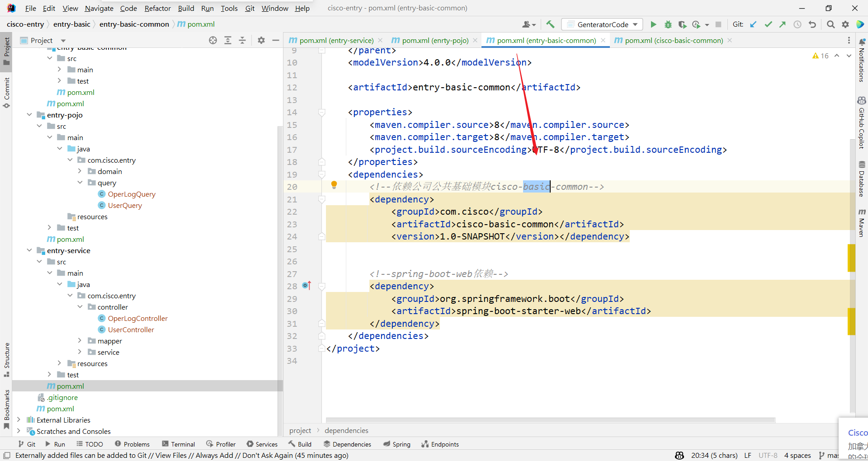The height and width of the screenshot is (461, 868).
Task: Pull updates with the blue Git arrow icon
Action: point(753,24)
